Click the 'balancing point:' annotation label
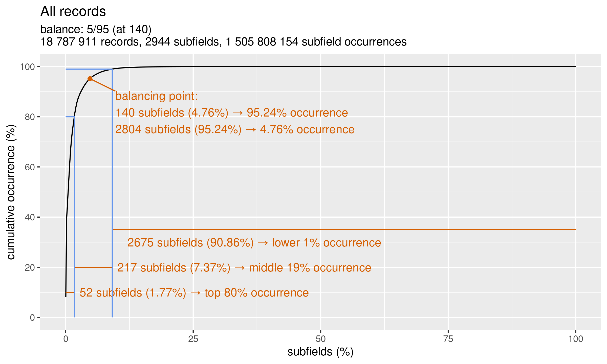 (x=157, y=96)
